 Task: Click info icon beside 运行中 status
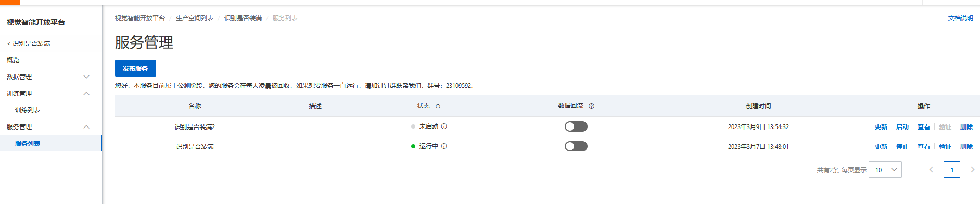pyautogui.click(x=444, y=146)
